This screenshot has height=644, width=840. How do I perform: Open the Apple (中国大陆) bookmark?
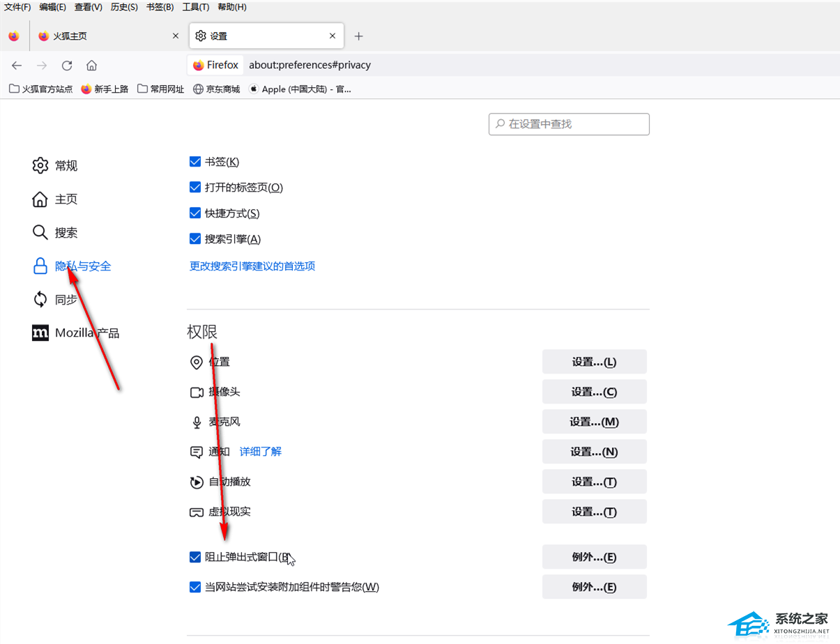(300, 89)
